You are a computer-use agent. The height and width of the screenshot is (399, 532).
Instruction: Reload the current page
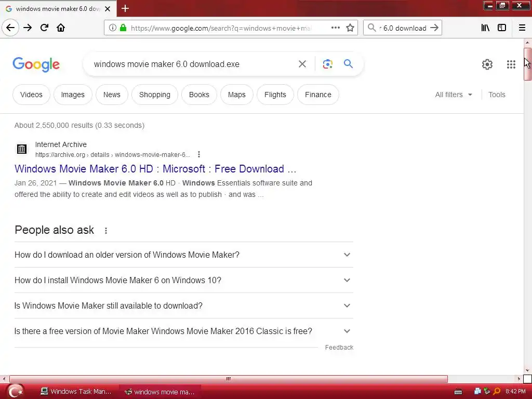click(x=44, y=28)
